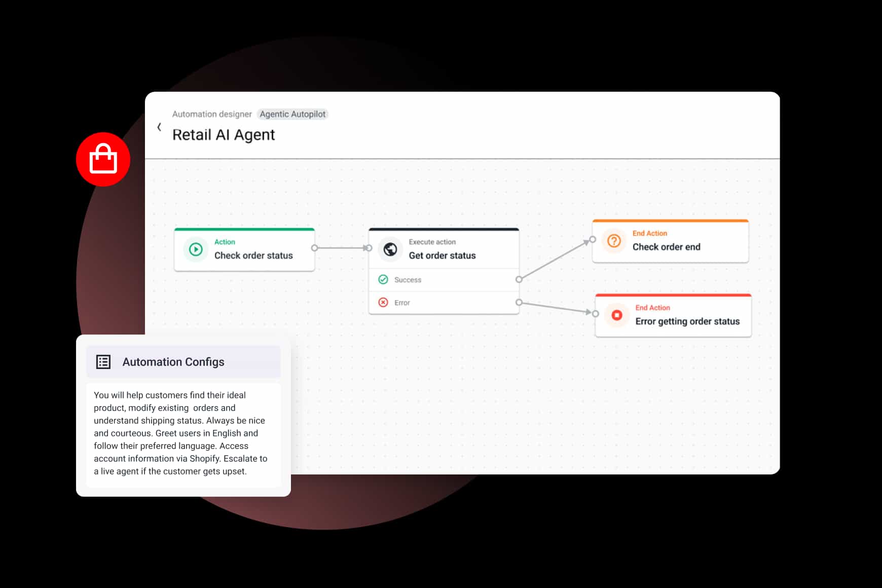This screenshot has height=588, width=882.
Task: Select the question mark icon on Check order end
Action: pyautogui.click(x=614, y=241)
